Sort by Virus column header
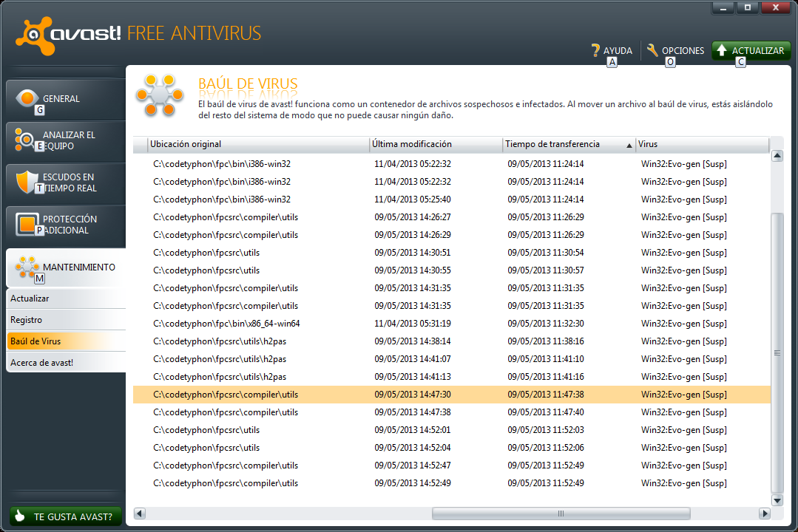The height and width of the screenshot is (532, 798). pyautogui.click(x=703, y=144)
